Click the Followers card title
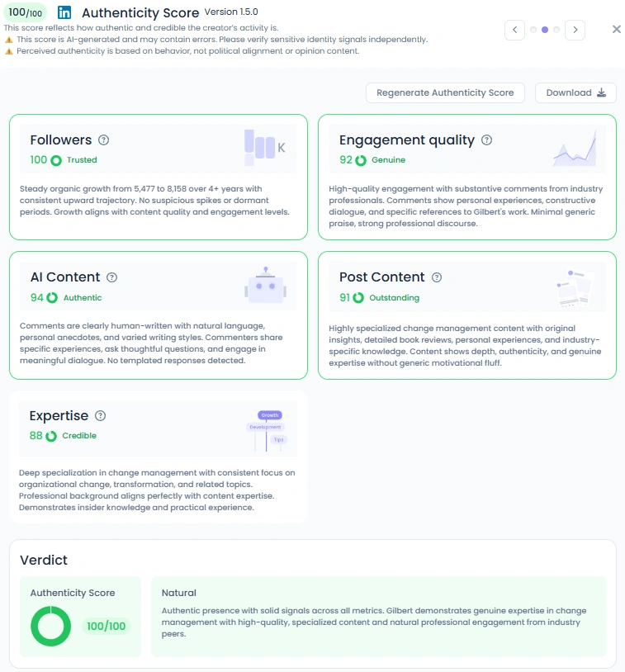This screenshot has width=625, height=672. click(x=61, y=140)
